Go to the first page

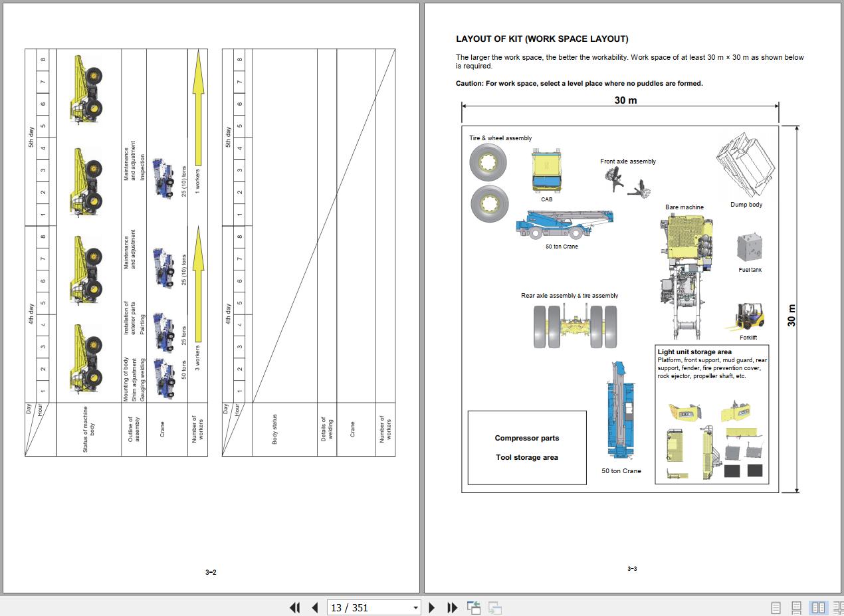[294, 607]
